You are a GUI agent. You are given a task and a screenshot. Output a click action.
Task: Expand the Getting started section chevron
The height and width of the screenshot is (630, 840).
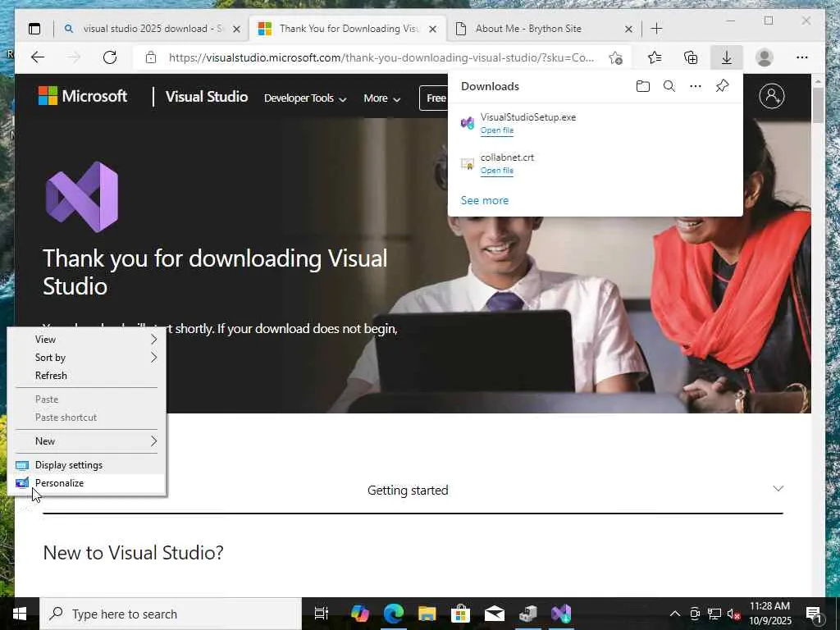[778, 489]
